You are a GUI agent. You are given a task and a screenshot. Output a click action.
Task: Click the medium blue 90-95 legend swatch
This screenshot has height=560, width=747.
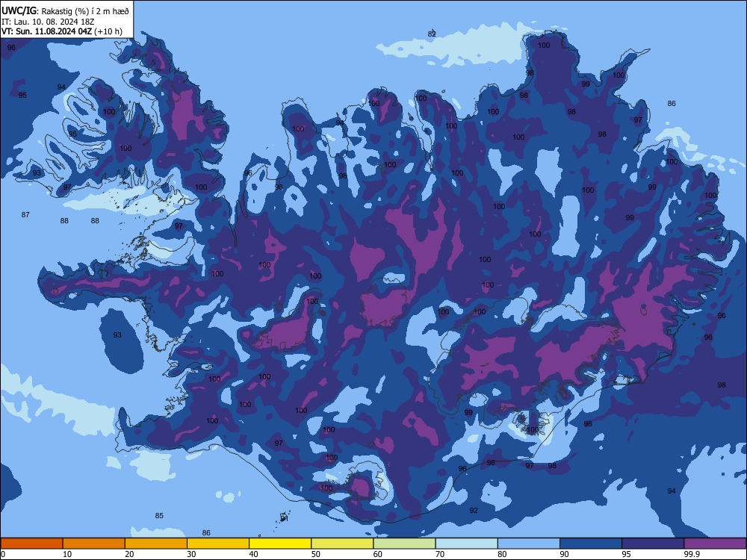click(x=591, y=544)
